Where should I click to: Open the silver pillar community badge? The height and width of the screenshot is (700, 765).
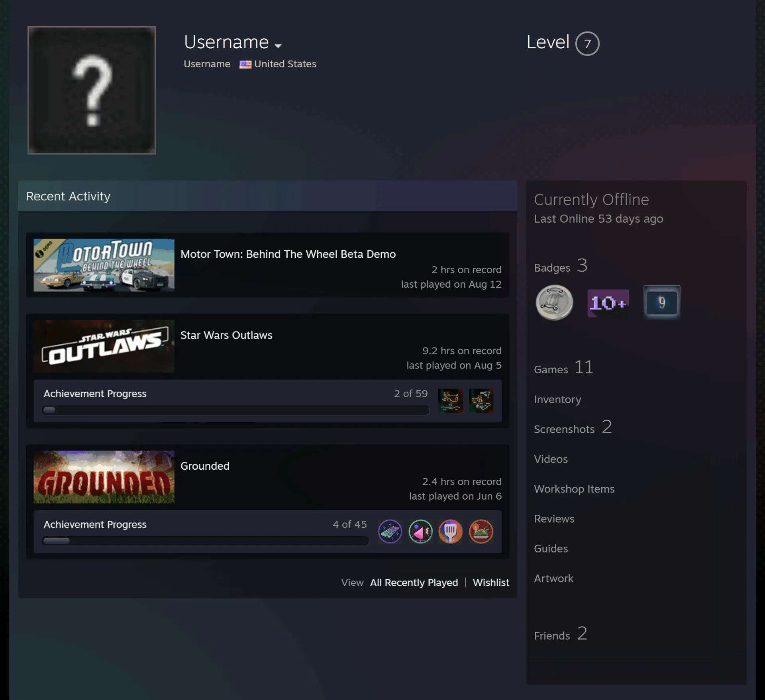(554, 302)
